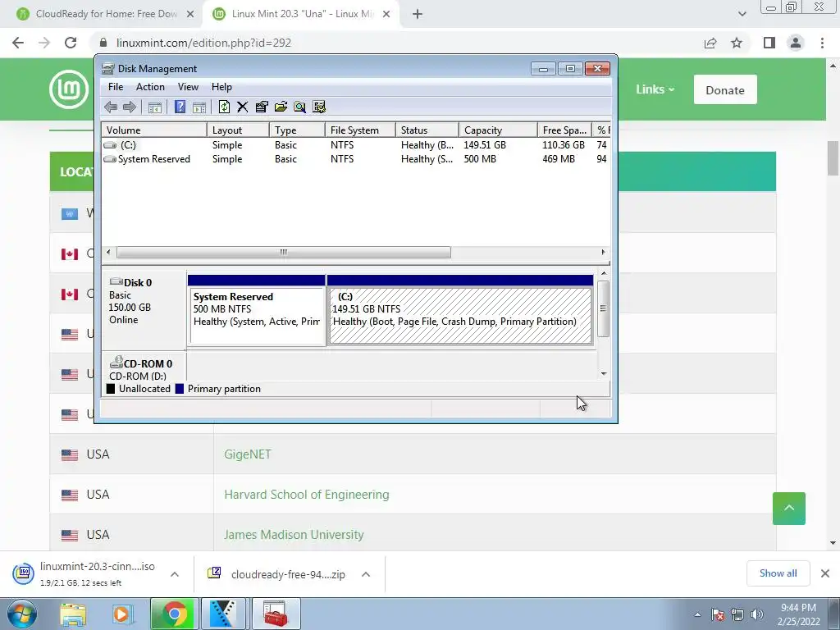Select the Linux Mint 20.3 Una tab
The image size is (840, 630).
point(300,14)
